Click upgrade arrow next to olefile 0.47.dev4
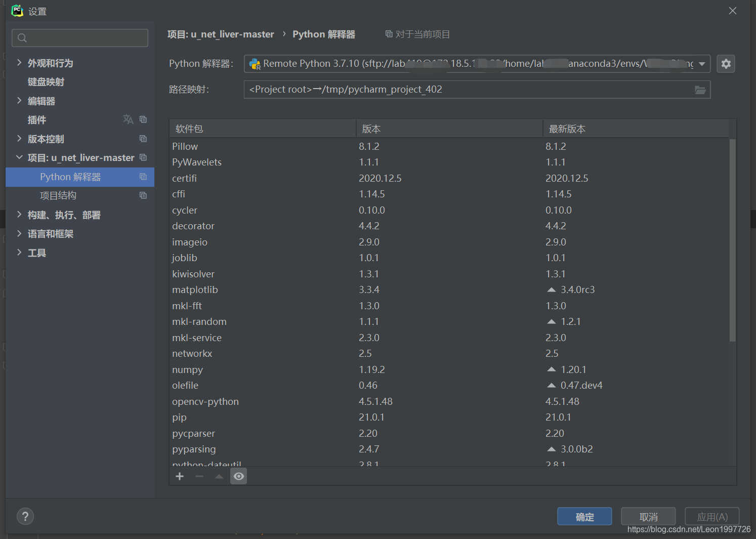756x539 pixels. (x=552, y=385)
